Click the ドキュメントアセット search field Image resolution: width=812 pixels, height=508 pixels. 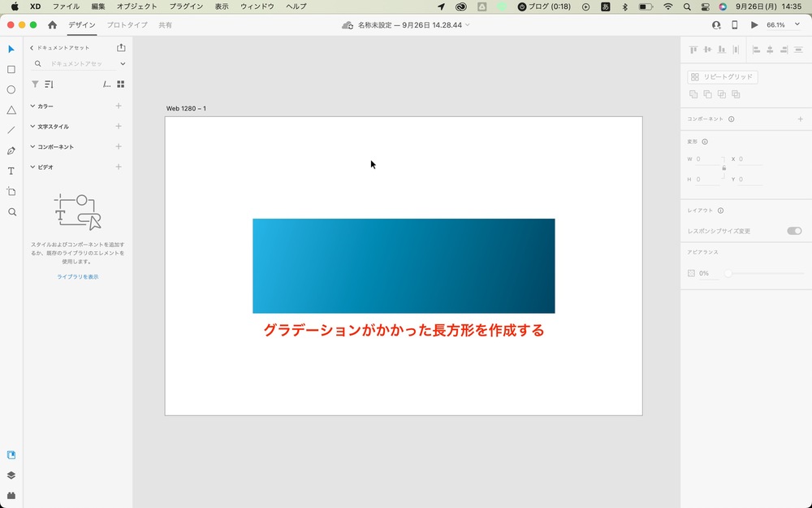pyautogui.click(x=75, y=63)
